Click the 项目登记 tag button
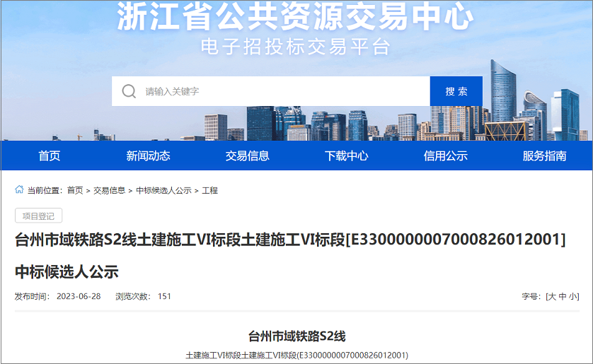The height and width of the screenshot is (364, 593). pyautogui.click(x=39, y=216)
